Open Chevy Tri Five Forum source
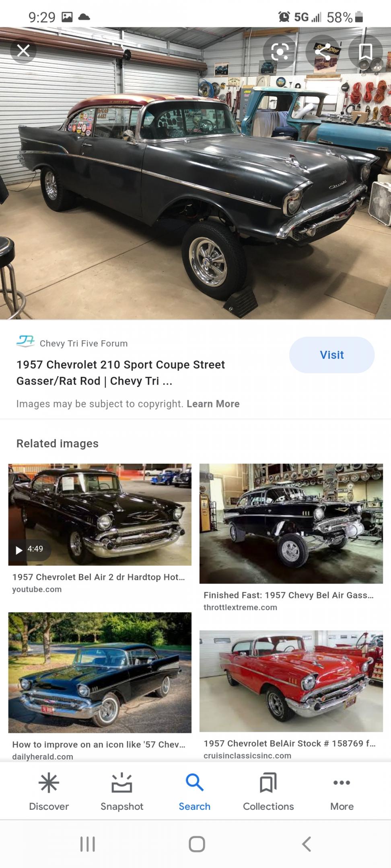Screen dimensions: 391x868 tap(83, 343)
